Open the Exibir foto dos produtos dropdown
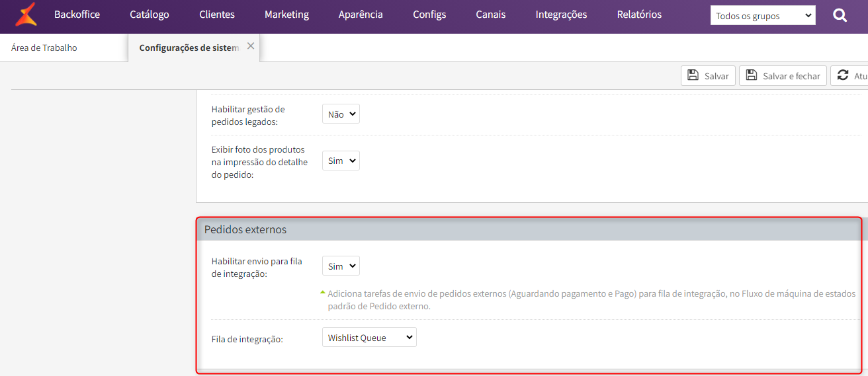Image resolution: width=868 pixels, height=376 pixels. click(x=341, y=161)
